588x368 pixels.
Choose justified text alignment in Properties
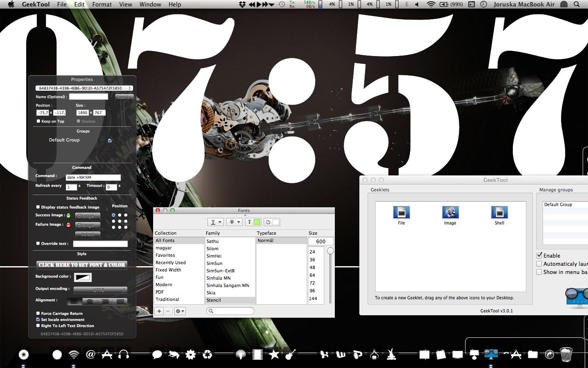click(120, 301)
